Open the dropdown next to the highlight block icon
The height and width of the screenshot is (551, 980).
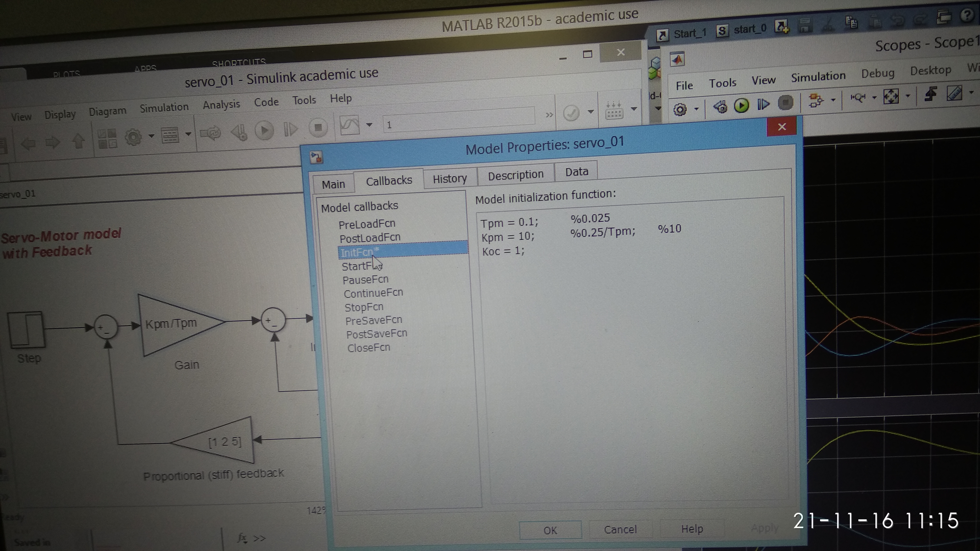click(833, 100)
